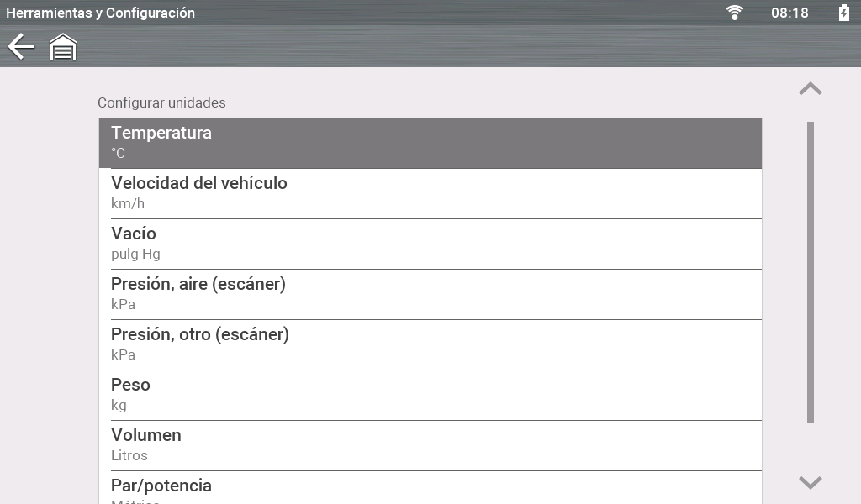Open the Peso unit setting
Viewport: 861px width, 504px height.
(x=430, y=395)
